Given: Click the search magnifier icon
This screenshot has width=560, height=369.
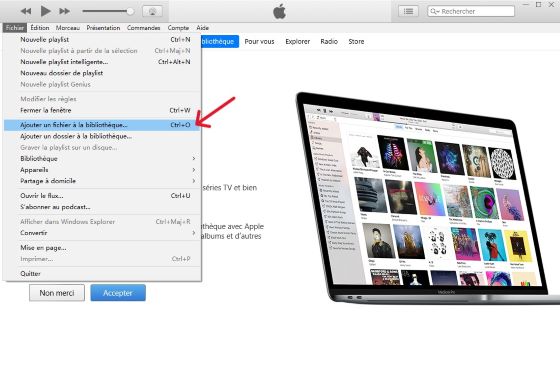Looking at the screenshot, I should pos(434,11).
